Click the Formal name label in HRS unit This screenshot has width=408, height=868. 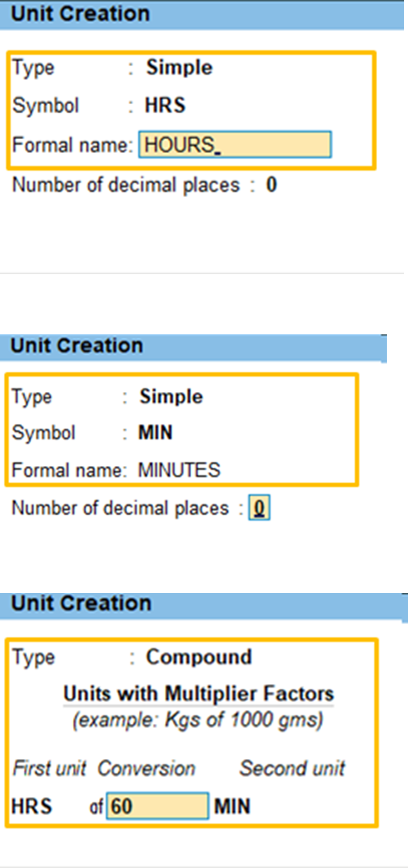(72, 146)
